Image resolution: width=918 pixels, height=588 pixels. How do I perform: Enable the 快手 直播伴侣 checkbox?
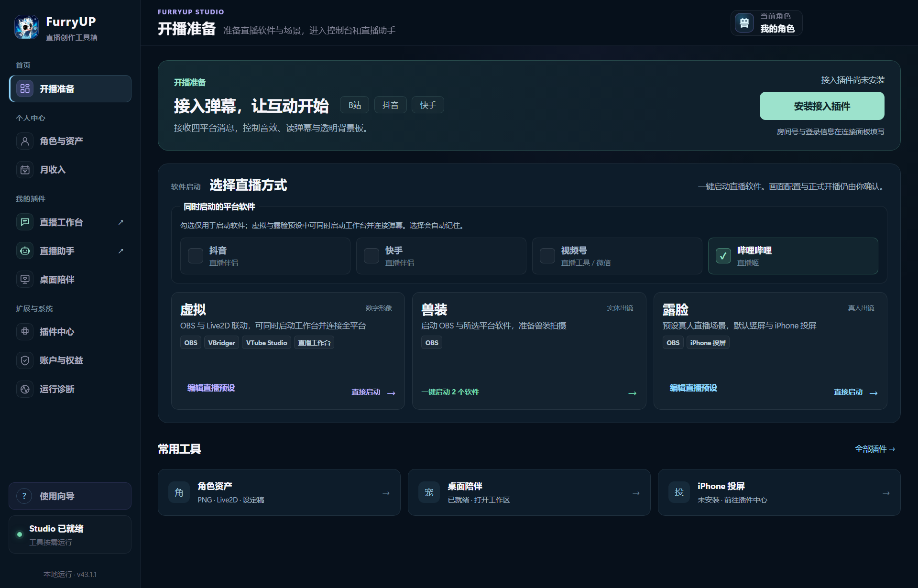372,256
